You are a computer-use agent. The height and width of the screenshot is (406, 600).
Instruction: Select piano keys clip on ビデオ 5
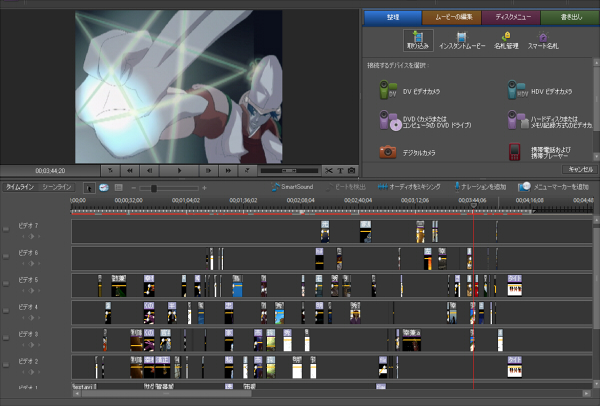tap(515, 285)
